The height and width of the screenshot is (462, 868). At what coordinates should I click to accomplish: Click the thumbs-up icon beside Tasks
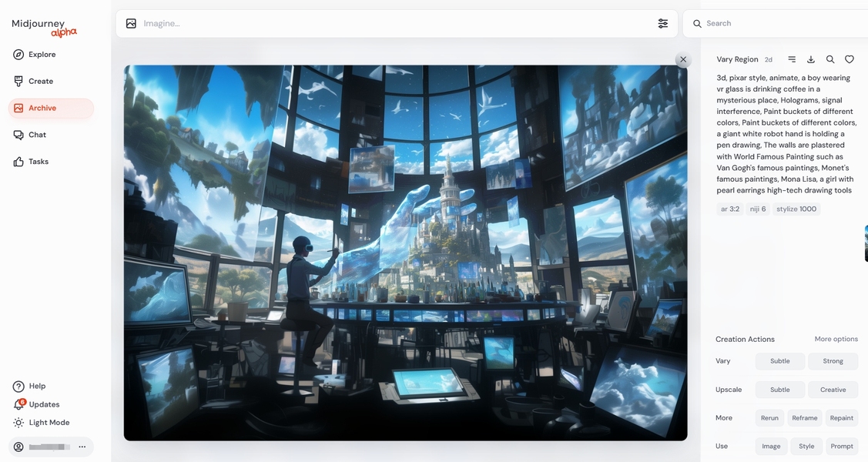[18, 162]
